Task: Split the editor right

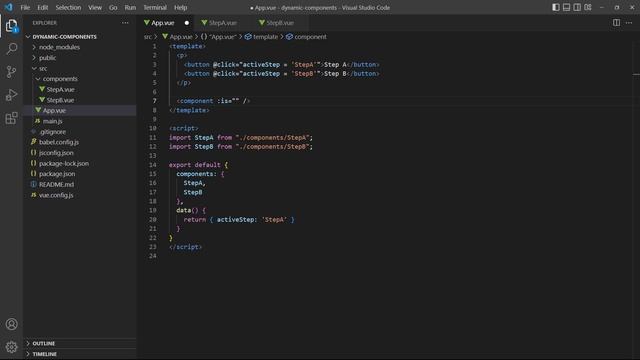Action: (x=616, y=23)
